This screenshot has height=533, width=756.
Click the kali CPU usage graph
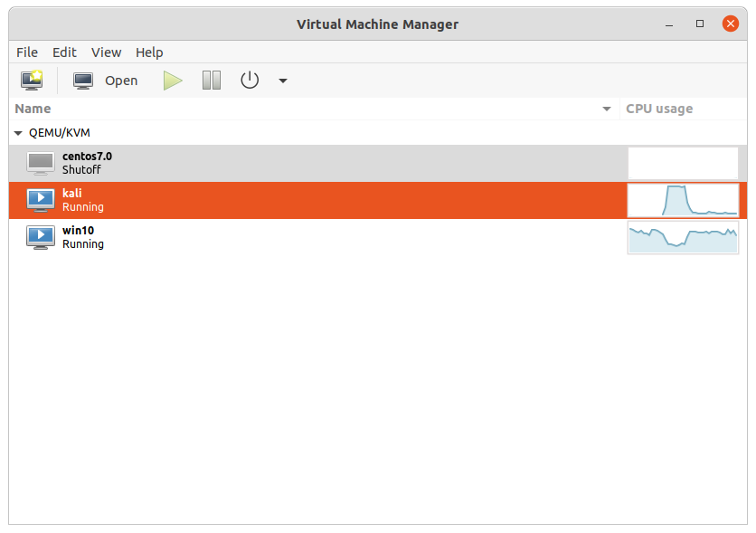[683, 200]
